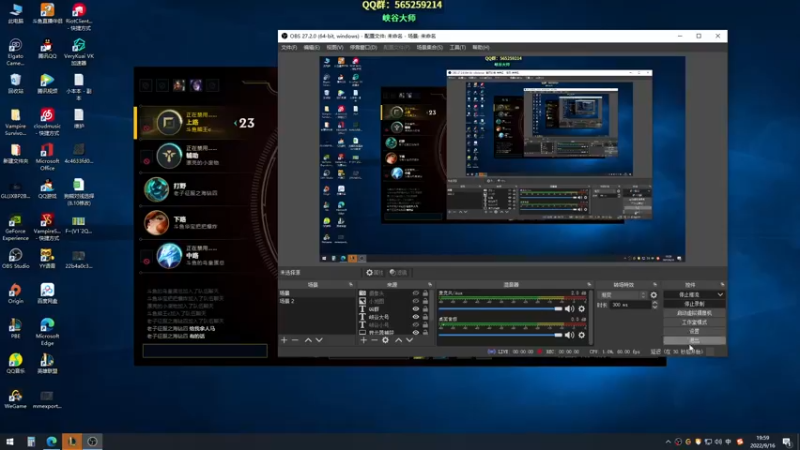The image size is (800, 450).
Task: Open OBS Settings from the Controls panel
Action: (694, 331)
